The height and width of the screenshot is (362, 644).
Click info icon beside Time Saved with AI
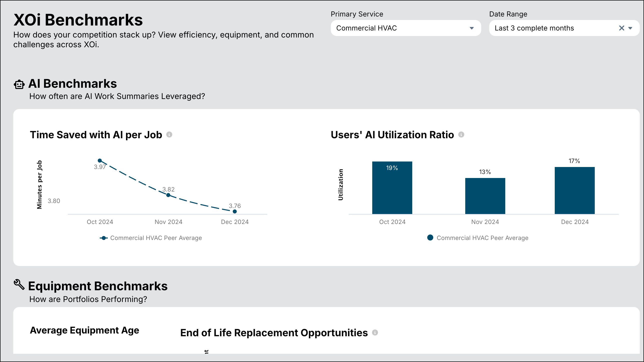169,135
